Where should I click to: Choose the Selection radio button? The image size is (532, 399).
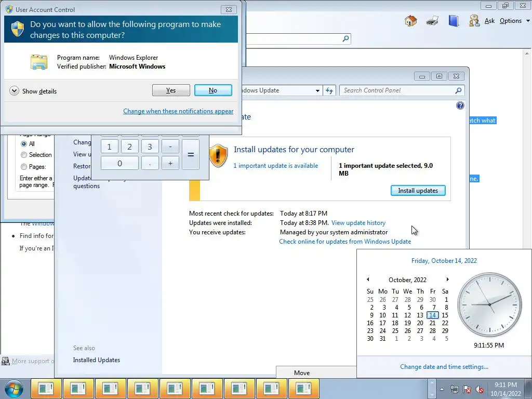coord(24,155)
